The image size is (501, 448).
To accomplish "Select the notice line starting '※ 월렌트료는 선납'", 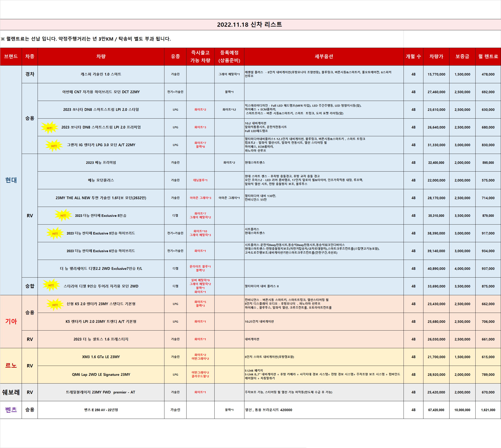I will pyautogui.click(x=86, y=39).
